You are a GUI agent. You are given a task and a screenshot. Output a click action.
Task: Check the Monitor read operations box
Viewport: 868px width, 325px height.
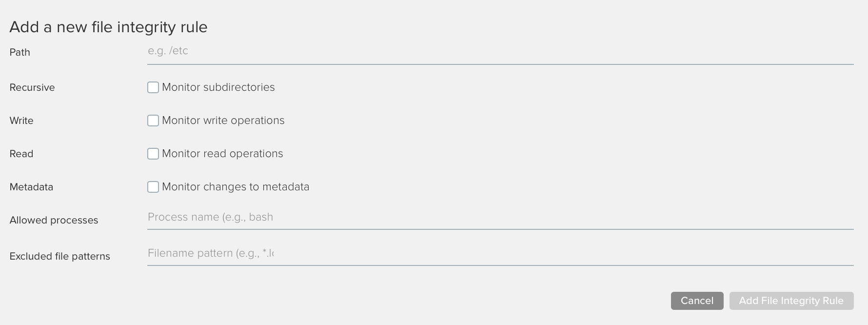[x=153, y=154]
